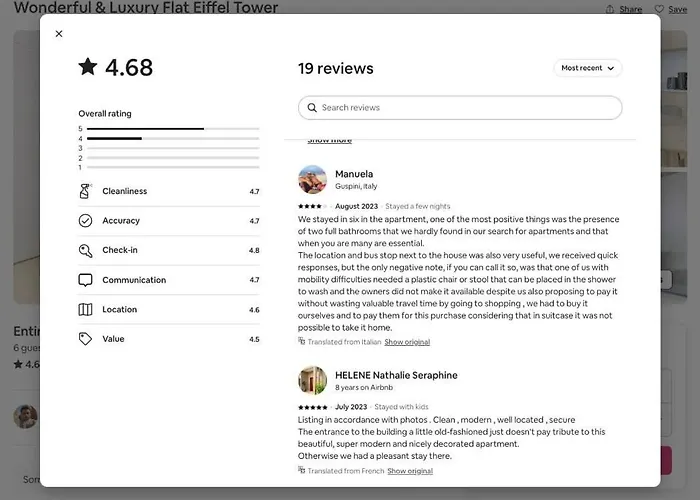Show original for HELENE's French review

[x=410, y=471]
